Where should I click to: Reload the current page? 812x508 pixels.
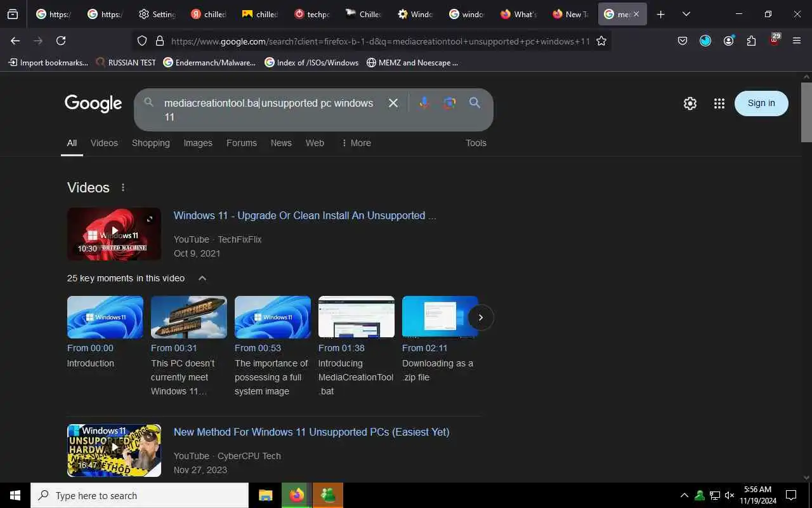coord(61,41)
